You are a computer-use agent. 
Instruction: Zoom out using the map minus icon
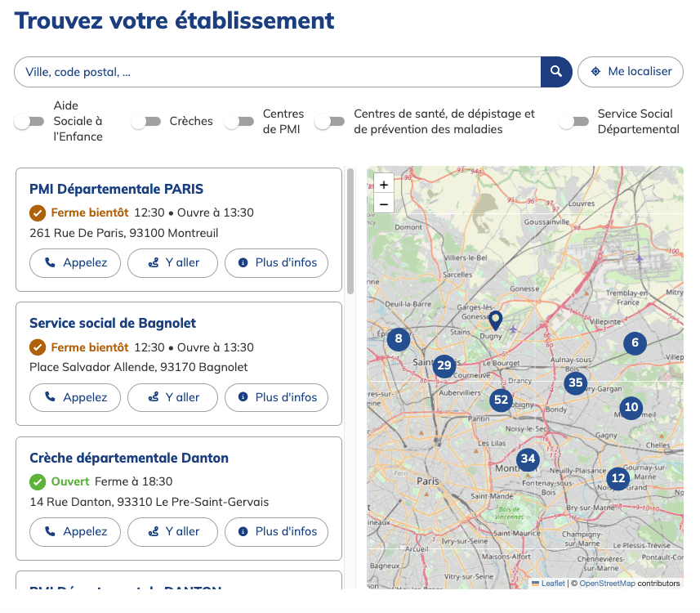click(x=384, y=204)
